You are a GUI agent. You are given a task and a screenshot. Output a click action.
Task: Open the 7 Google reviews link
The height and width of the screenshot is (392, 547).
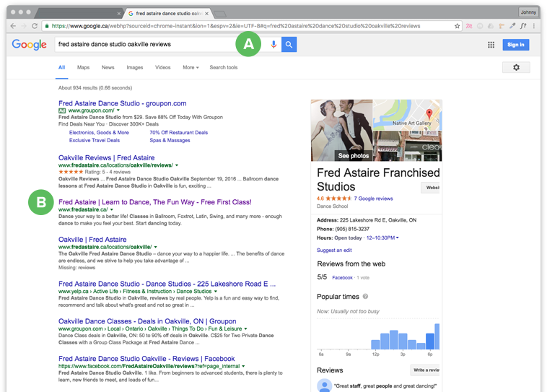point(373,199)
